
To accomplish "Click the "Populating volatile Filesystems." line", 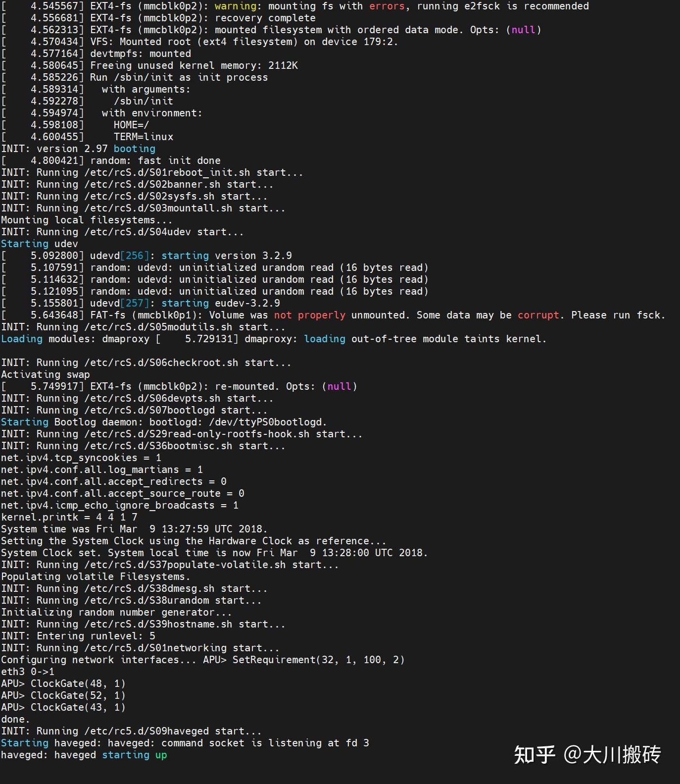I will point(96,576).
